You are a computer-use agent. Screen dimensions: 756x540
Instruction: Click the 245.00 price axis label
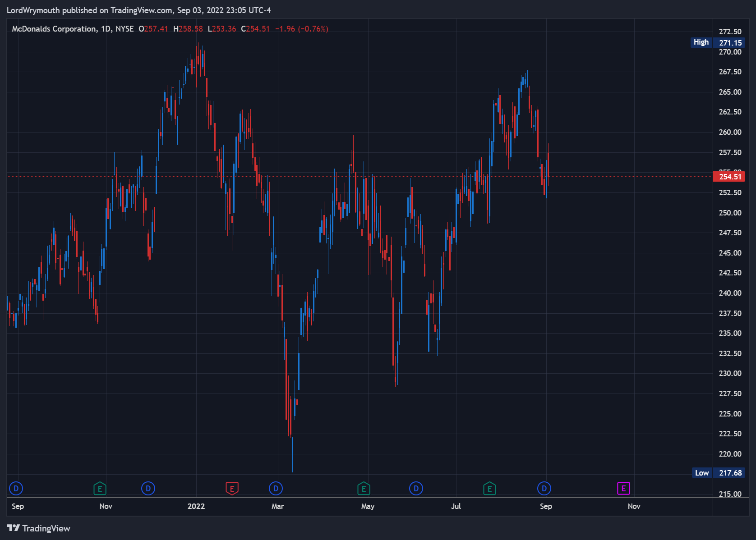[x=730, y=253]
